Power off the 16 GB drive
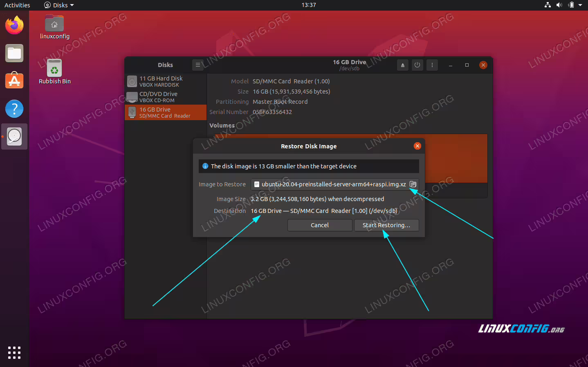Image resolution: width=588 pixels, height=367 pixels. coord(417,65)
